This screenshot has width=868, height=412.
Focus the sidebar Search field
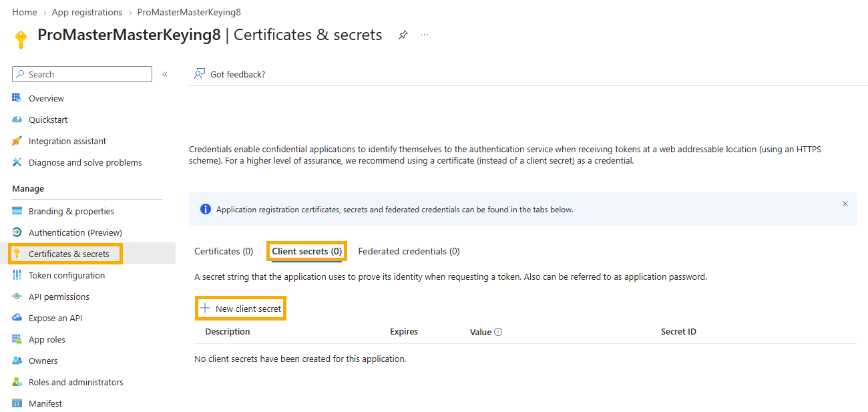click(x=82, y=74)
